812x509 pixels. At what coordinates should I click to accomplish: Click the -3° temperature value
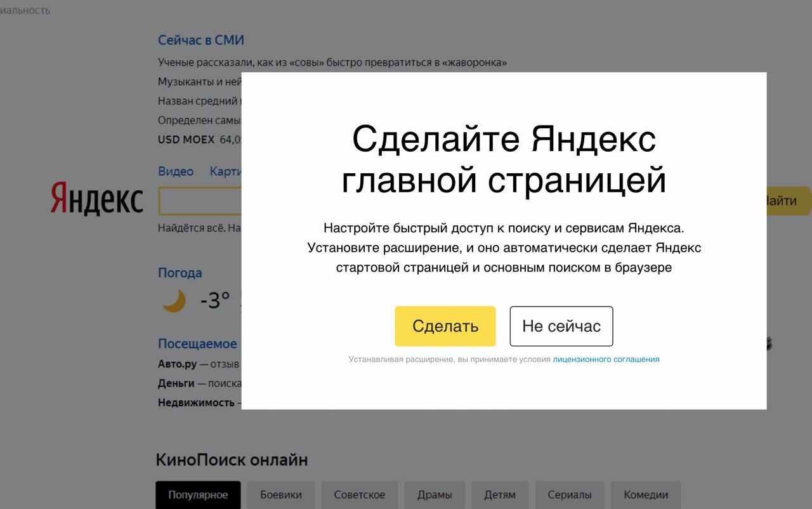215,300
